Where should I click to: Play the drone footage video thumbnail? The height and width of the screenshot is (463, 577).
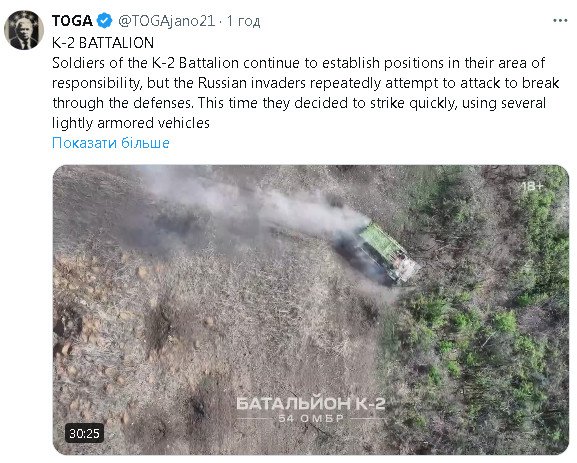coord(311,310)
